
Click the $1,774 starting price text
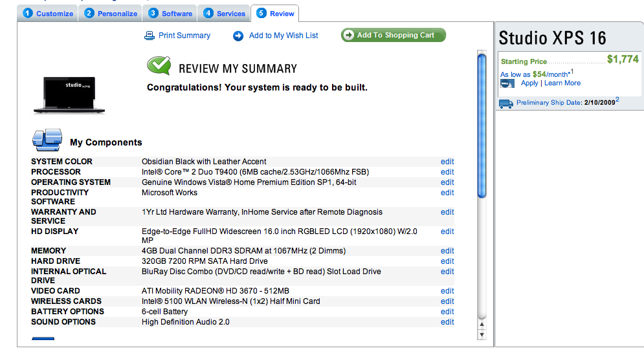coord(623,59)
